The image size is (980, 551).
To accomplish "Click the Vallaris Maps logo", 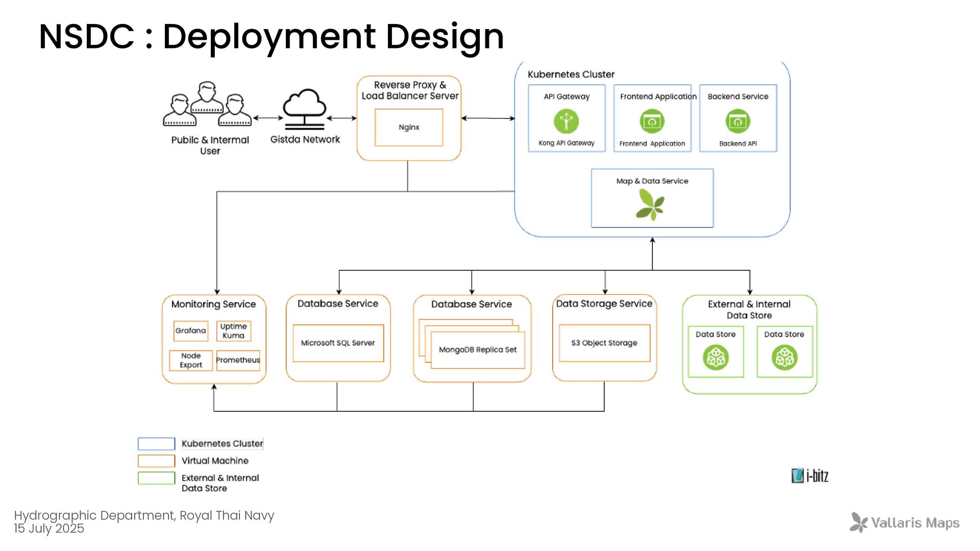I will pyautogui.click(x=904, y=522).
